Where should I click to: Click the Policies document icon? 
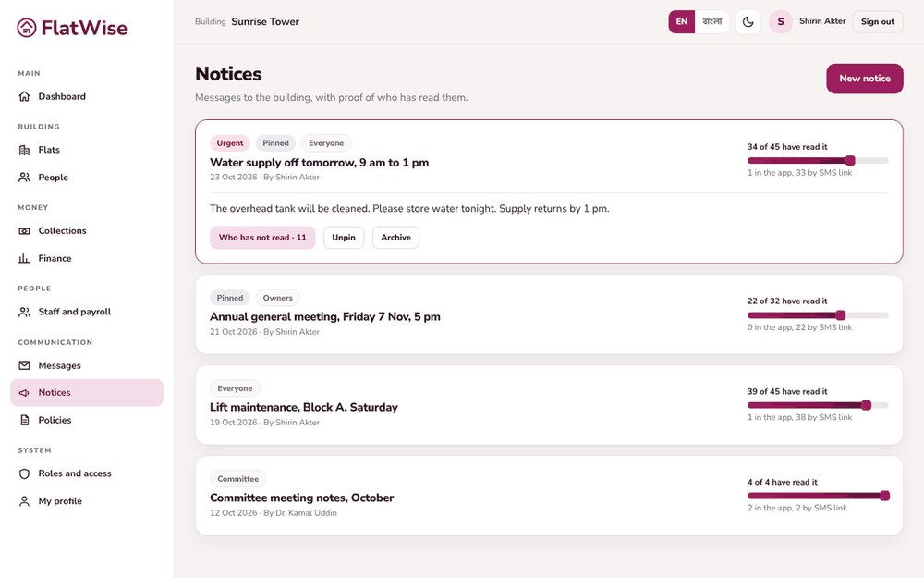tap(24, 420)
